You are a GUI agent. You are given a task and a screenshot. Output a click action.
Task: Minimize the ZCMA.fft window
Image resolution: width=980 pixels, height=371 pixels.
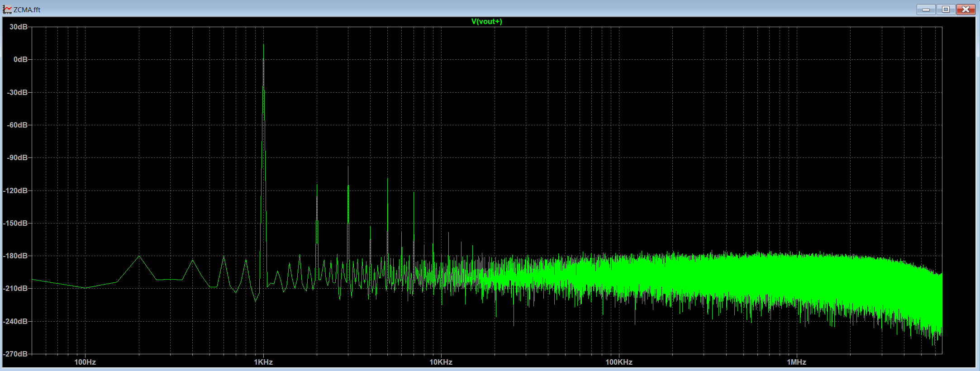pos(926,10)
